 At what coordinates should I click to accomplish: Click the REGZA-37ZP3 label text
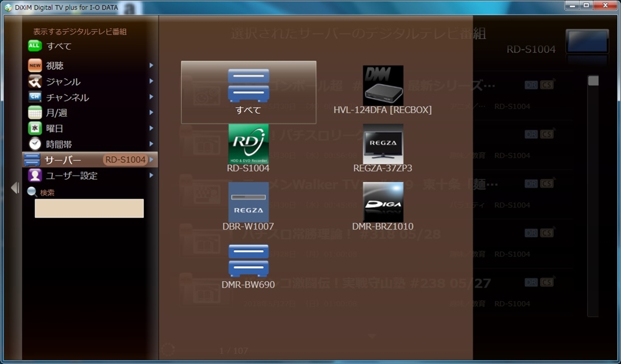point(383,168)
